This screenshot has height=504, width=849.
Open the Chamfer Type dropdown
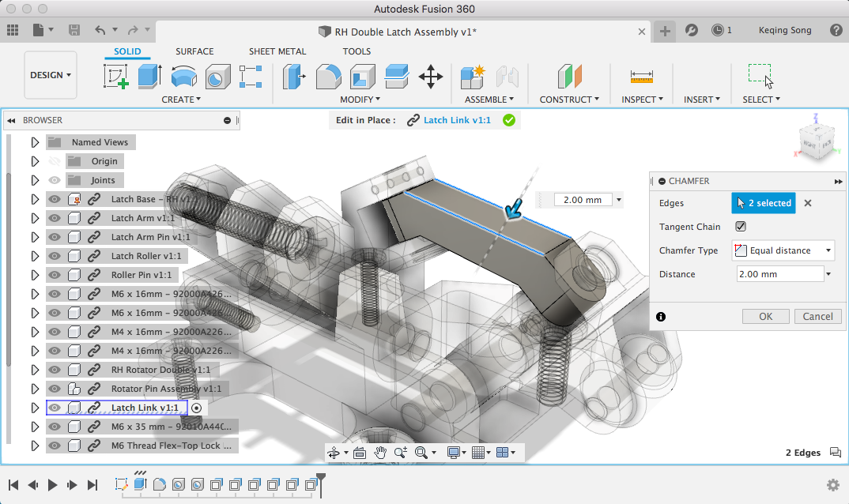tap(783, 250)
